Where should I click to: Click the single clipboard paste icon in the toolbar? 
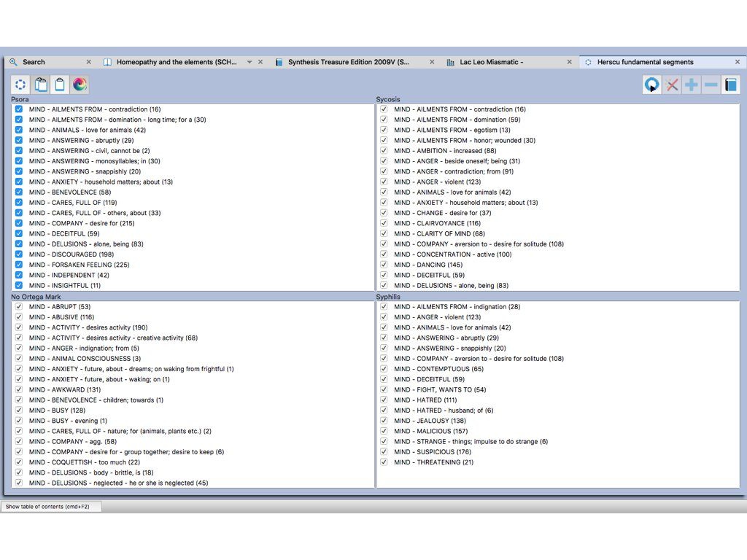pyautogui.click(x=60, y=85)
